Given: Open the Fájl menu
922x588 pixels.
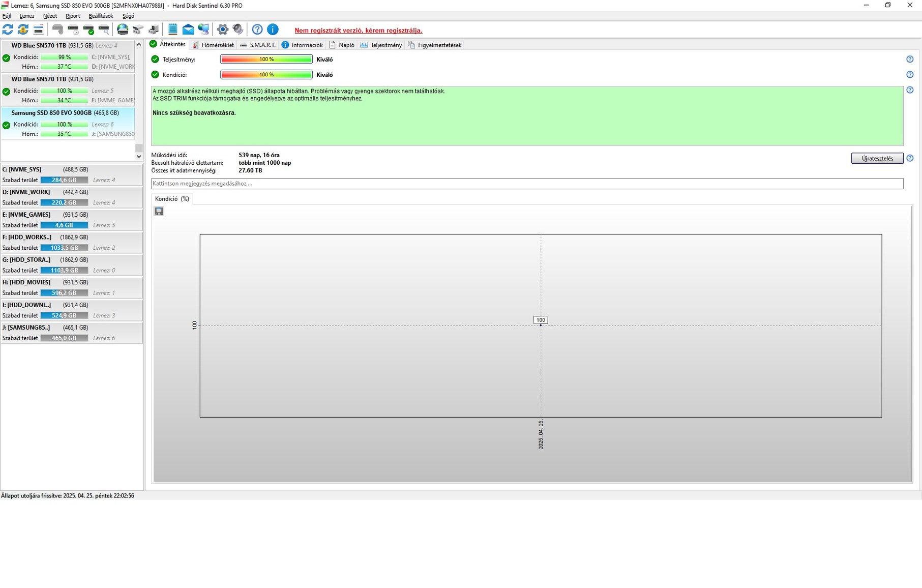Looking at the screenshot, I should point(7,16).
